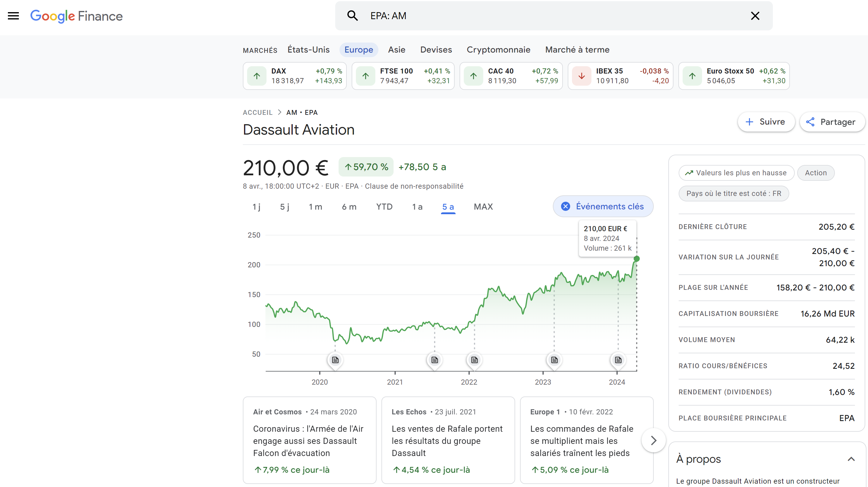868x487 pixels.
Task: Click the IBEX 35 red down arrow
Action: pos(582,76)
